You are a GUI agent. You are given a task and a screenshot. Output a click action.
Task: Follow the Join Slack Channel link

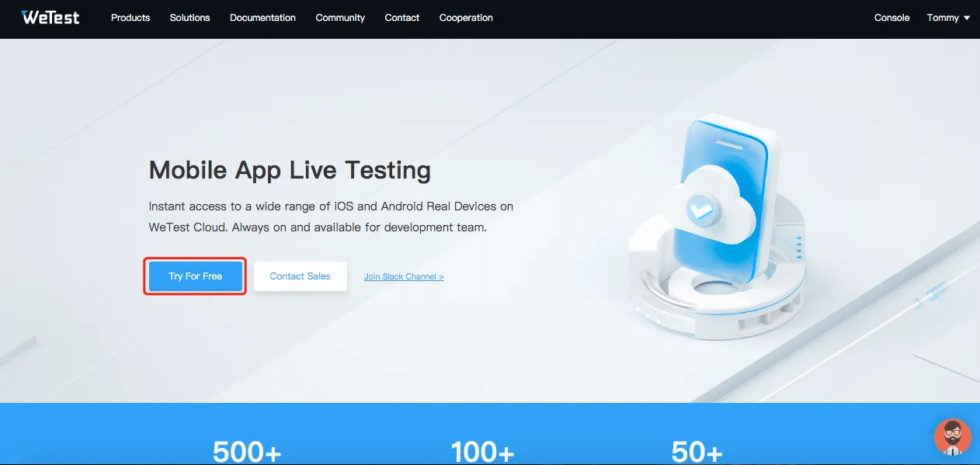point(404,276)
